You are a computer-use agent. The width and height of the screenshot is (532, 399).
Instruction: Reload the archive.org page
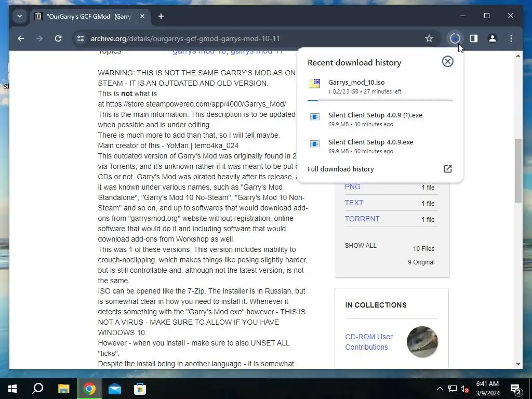58,38
